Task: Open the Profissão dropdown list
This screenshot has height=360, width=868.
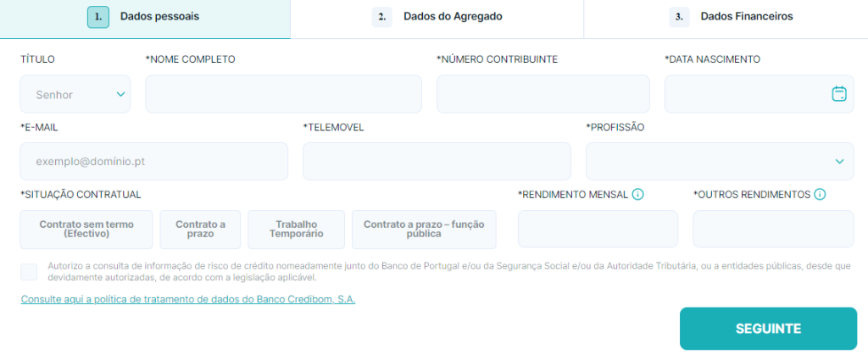Action: [720, 161]
